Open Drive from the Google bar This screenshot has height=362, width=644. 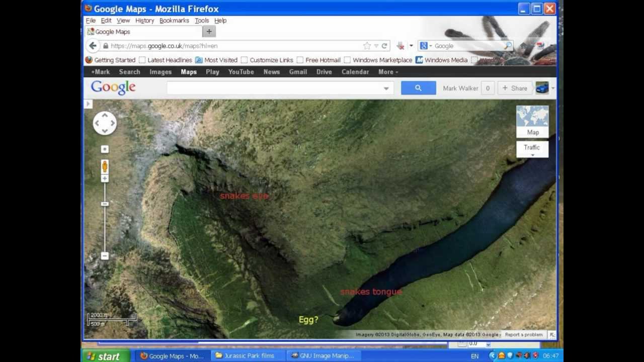[324, 72]
